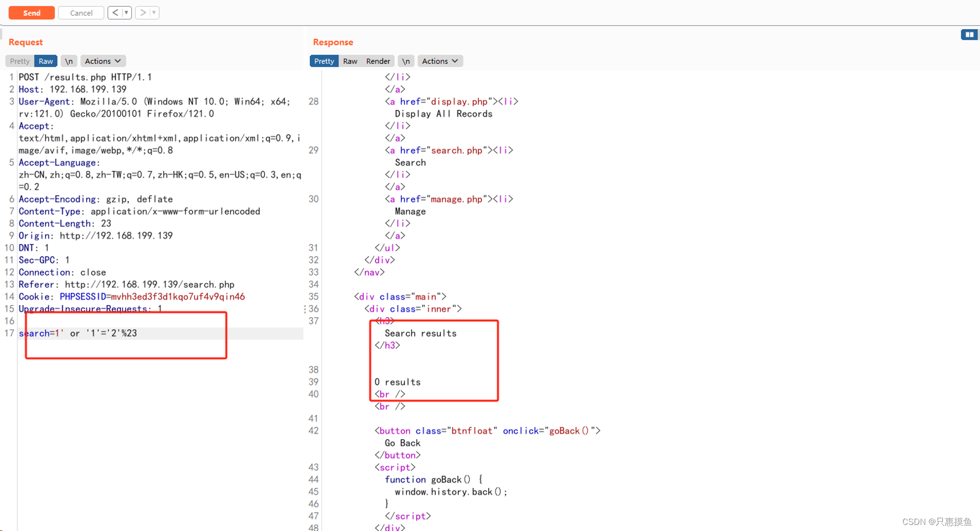Viewport: 980px width, 531px height.
Task: Click the Accept-Language header label
Action: pyautogui.click(x=59, y=163)
